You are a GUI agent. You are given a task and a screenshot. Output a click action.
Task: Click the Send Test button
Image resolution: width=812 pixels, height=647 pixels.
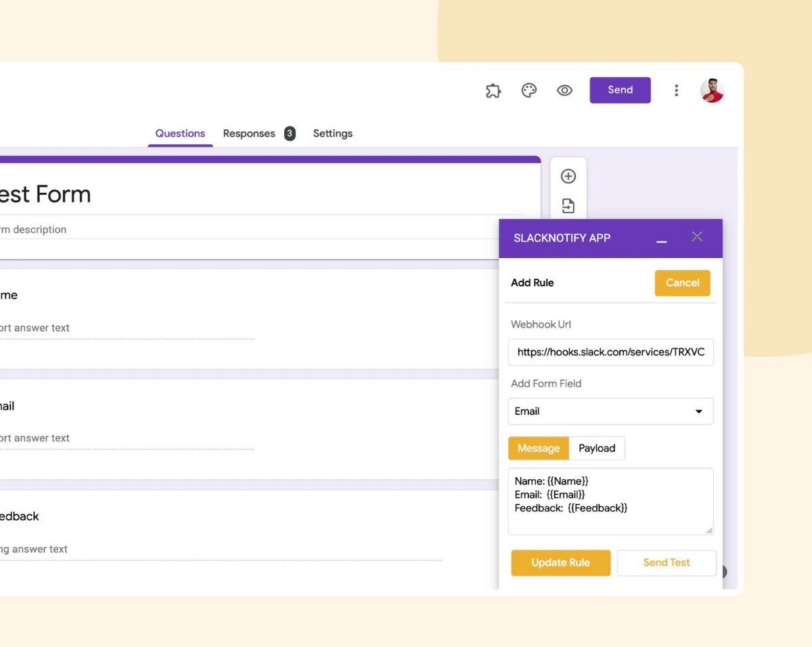pos(667,562)
